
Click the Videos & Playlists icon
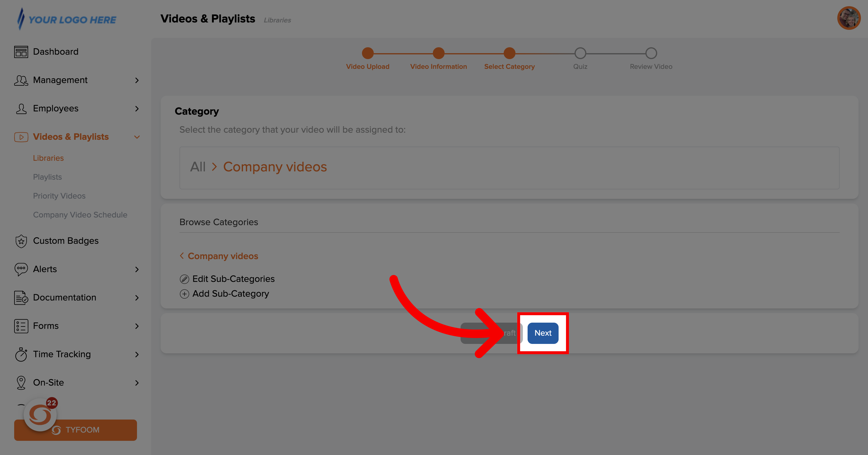pos(21,136)
